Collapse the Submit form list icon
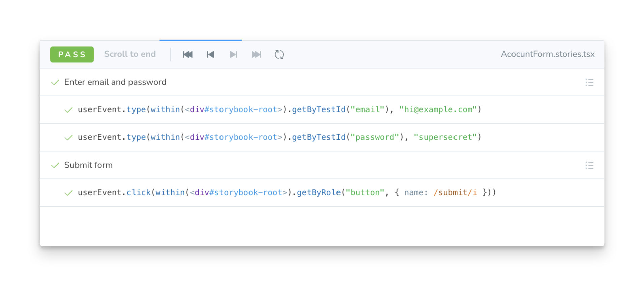This screenshot has height=286, width=644. coord(589,165)
